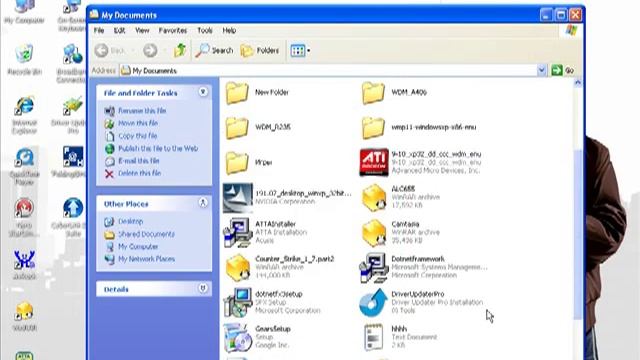Click the WDM_R235 folder name
Image resolution: width=640 pixels, height=360 pixels.
point(273,127)
